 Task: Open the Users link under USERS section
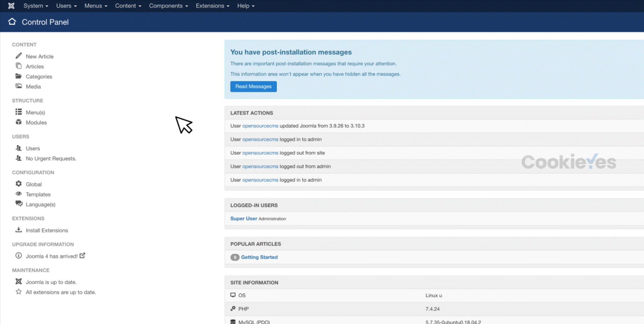33,148
